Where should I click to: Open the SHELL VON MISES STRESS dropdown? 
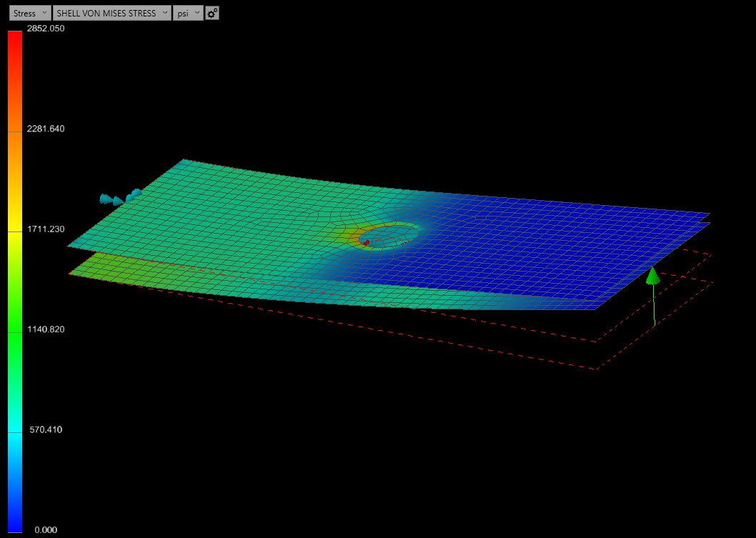112,13
